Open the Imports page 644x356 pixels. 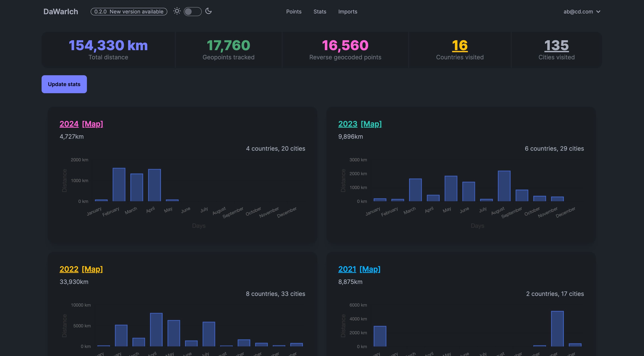tap(347, 11)
